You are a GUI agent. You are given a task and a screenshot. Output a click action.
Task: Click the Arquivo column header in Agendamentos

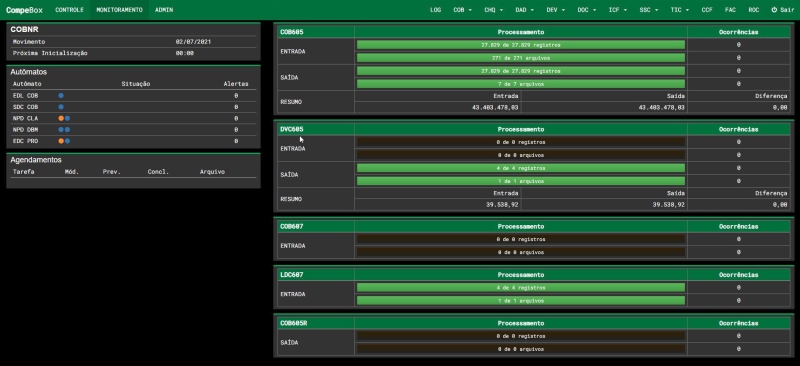212,172
